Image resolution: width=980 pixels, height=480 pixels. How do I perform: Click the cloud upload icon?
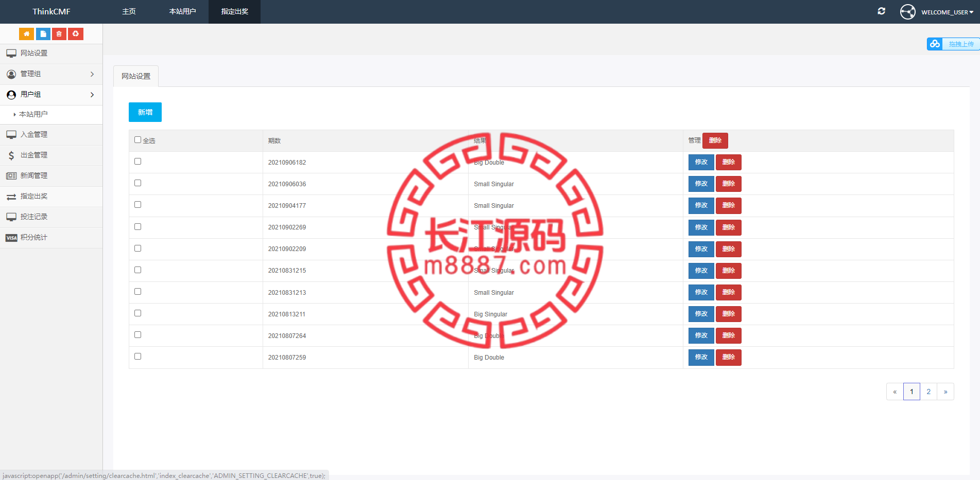point(935,44)
